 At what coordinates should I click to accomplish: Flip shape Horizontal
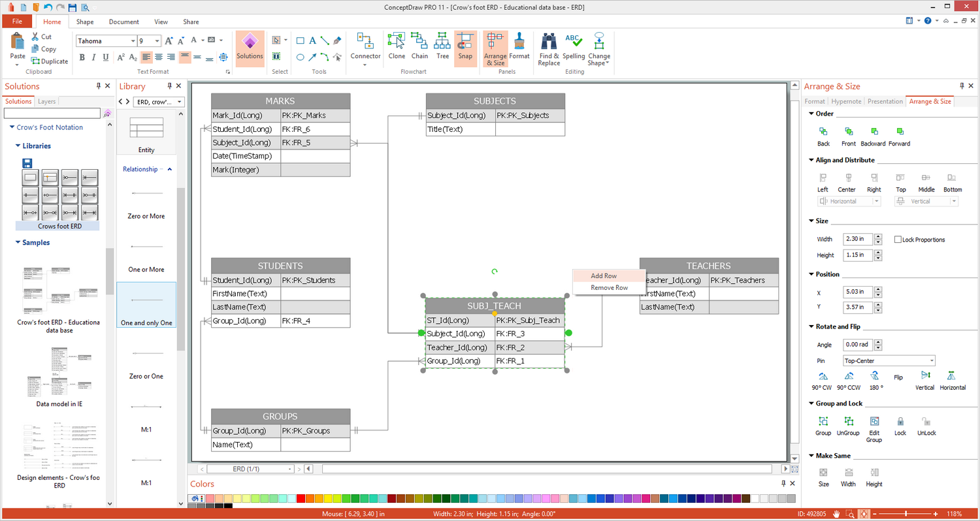pyautogui.click(x=953, y=381)
